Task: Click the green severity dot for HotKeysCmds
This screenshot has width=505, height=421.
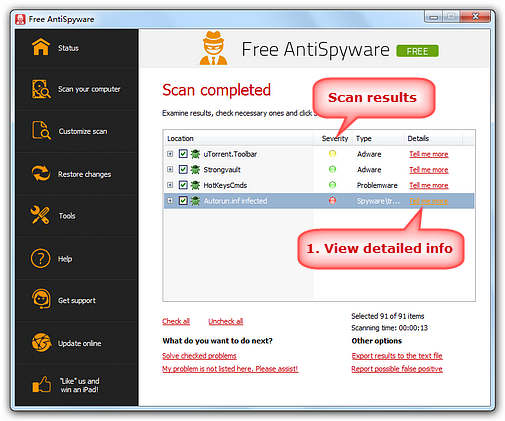Action: (x=332, y=185)
